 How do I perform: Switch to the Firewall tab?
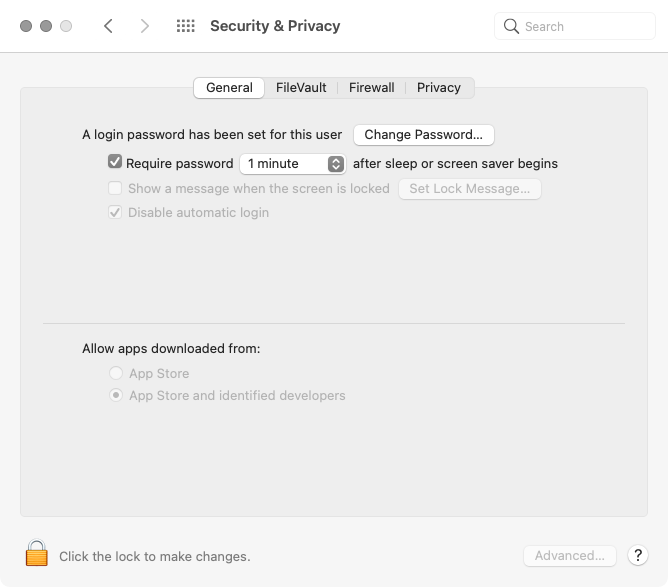(371, 88)
